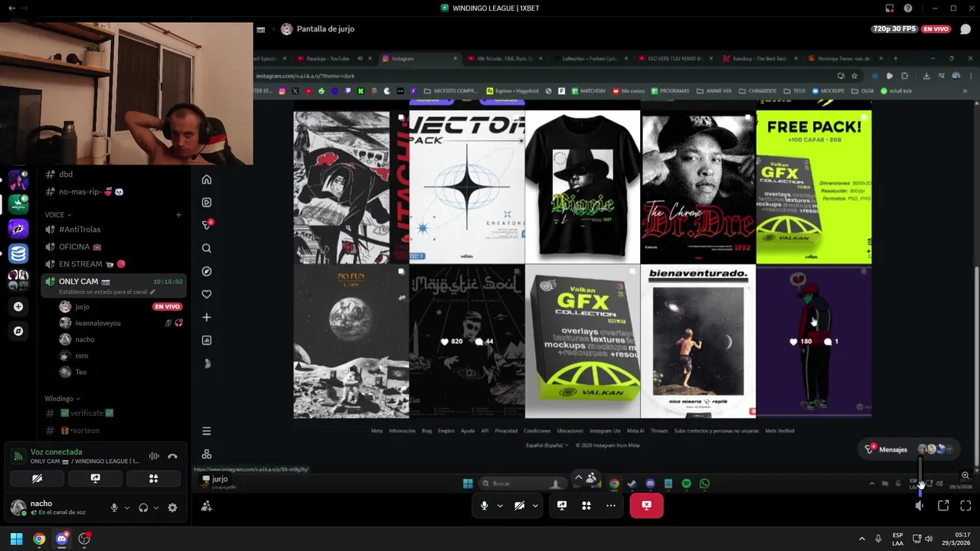Screen dimensions: 980x551
Task: Create a voice channel with the plus icon
Action: tap(178, 215)
